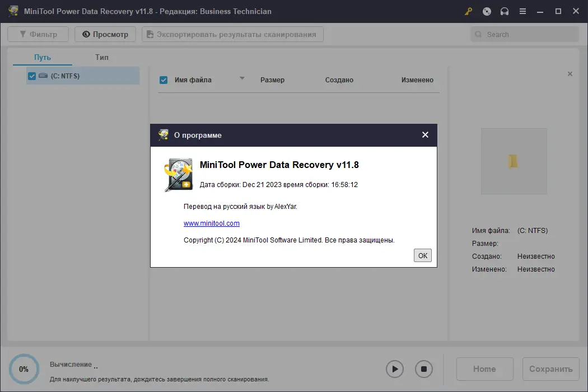The height and width of the screenshot is (392, 588).
Task: Click the folder preview thumbnail
Action: point(514,161)
